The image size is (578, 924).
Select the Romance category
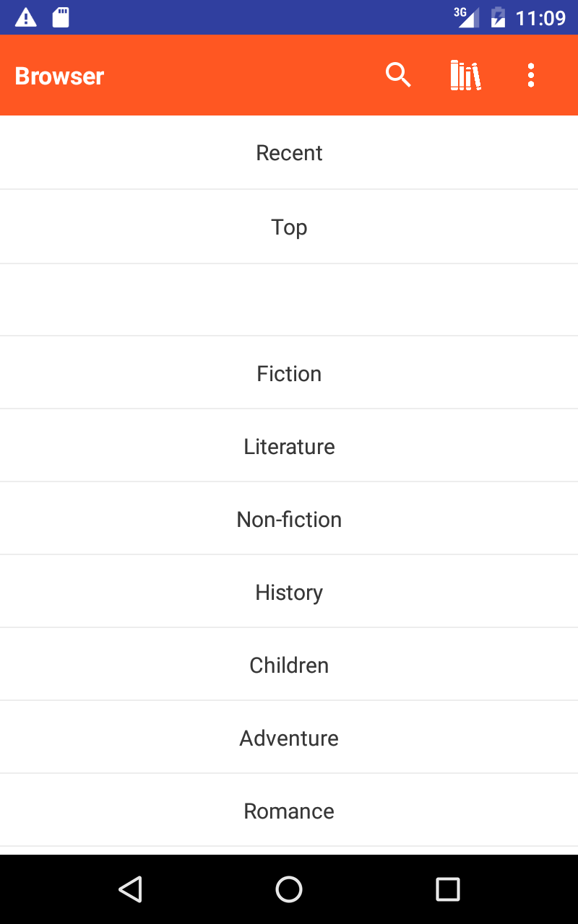289,811
